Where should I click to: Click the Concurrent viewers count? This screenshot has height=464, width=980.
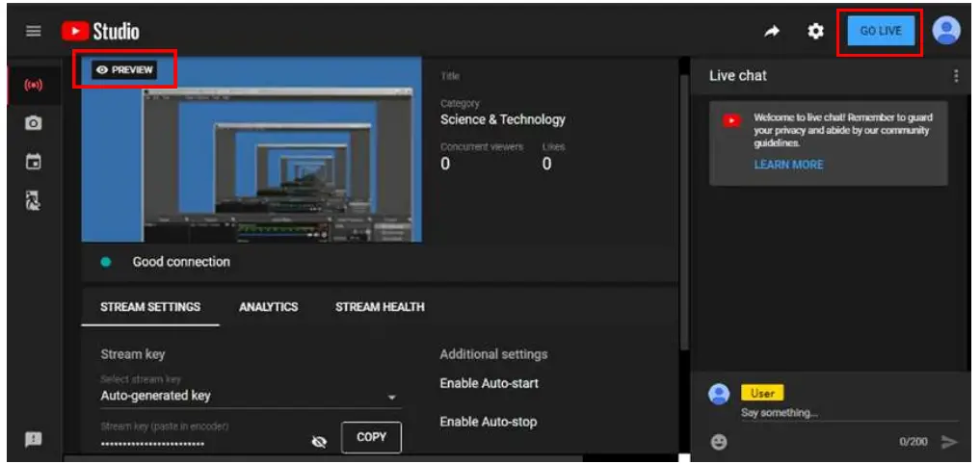(445, 165)
